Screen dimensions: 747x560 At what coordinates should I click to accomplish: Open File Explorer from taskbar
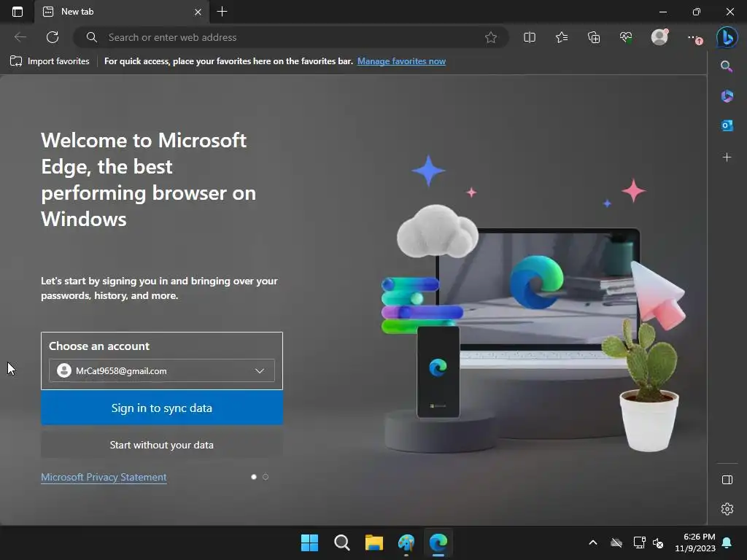(x=374, y=542)
